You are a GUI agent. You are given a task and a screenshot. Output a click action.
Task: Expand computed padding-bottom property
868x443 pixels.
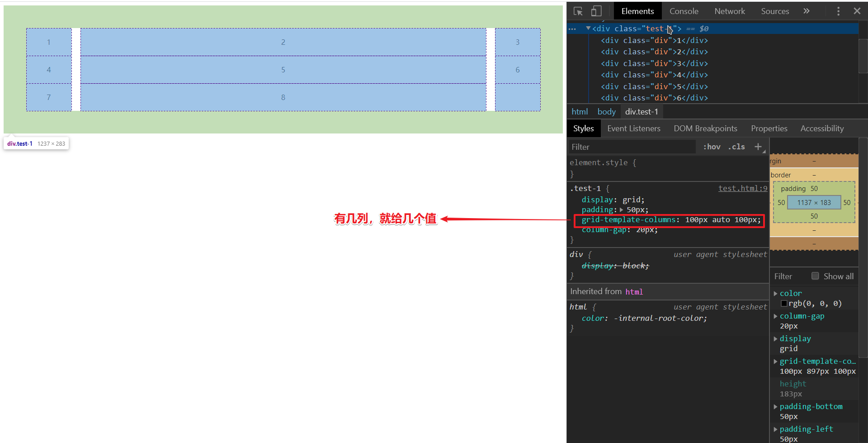[775, 407]
